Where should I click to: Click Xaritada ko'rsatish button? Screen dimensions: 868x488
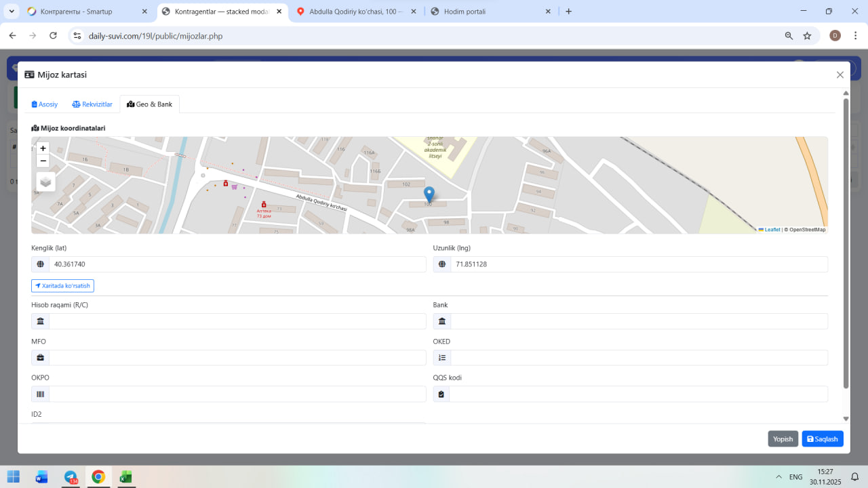pos(62,286)
